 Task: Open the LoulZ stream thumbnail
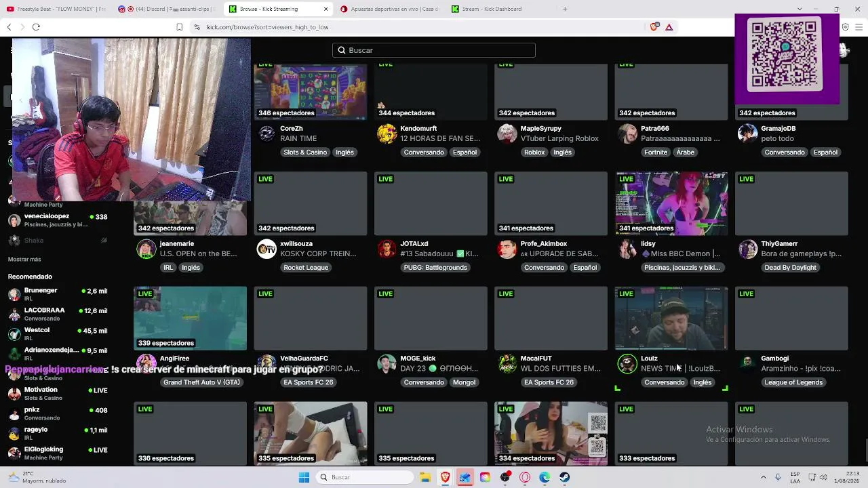671,319
